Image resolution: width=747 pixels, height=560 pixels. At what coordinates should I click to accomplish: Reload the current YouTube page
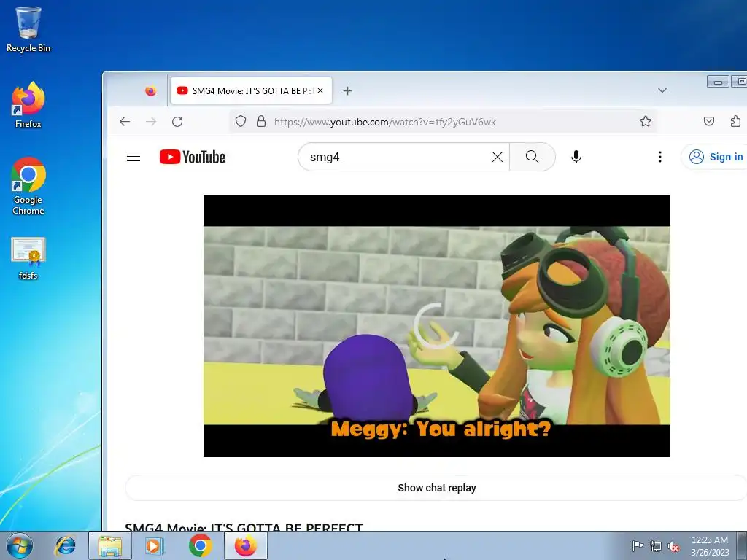177,122
